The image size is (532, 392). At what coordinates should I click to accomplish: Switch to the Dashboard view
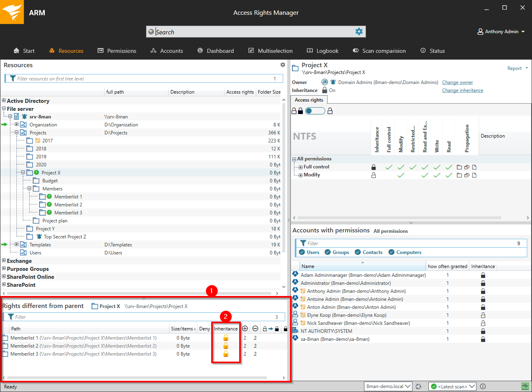pos(216,51)
